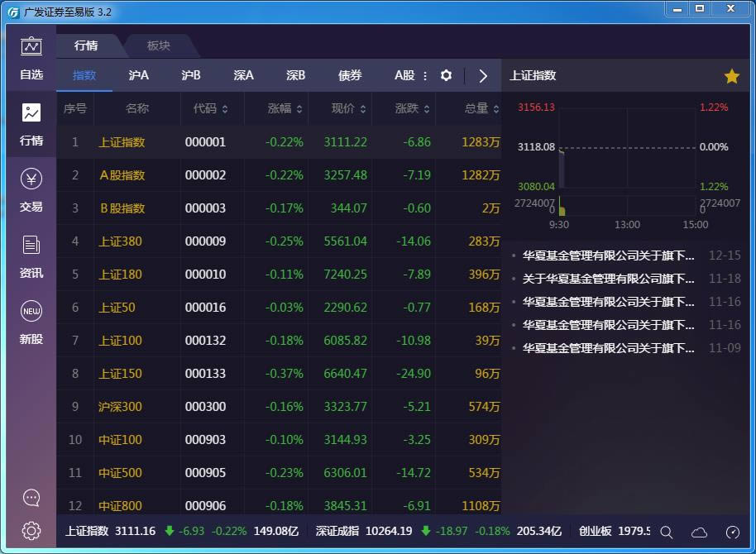Select the B股指数 row name

pos(122,208)
